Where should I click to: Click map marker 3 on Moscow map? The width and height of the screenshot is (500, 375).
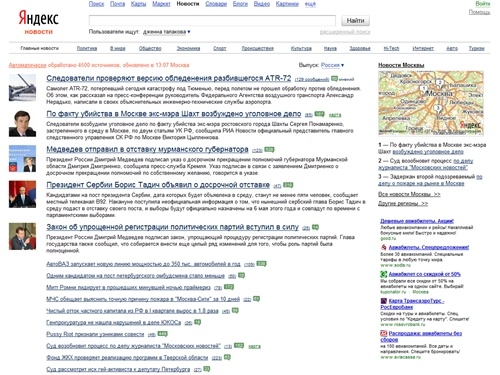point(438,108)
